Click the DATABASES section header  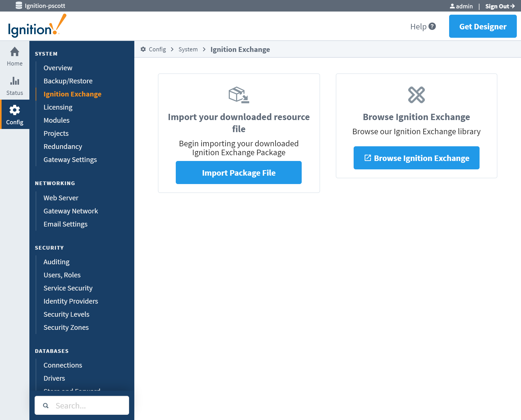[x=52, y=351]
